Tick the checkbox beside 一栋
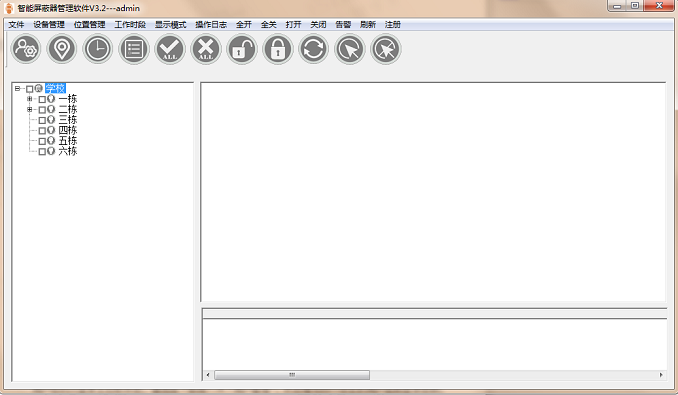This screenshot has height=395, width=678. pos(42,99)
